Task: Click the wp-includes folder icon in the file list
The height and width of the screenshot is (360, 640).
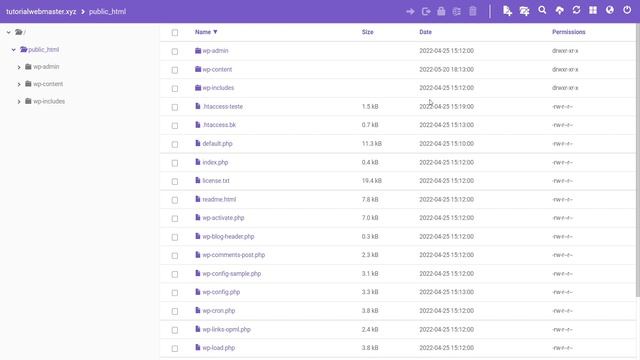Action: [x=198, y=88]
